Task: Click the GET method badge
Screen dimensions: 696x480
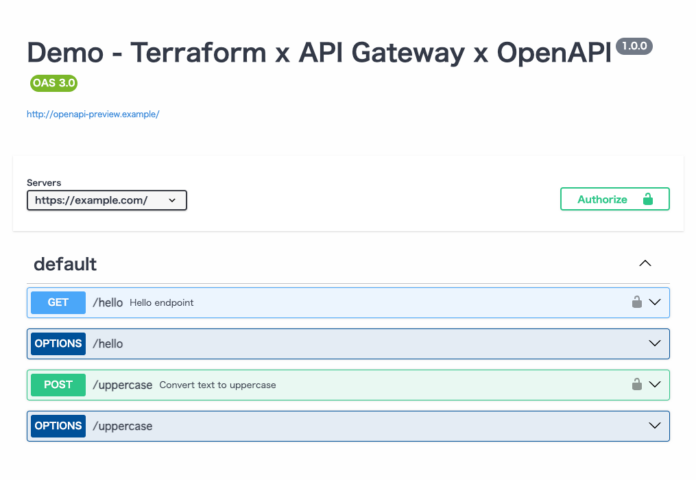Action: click(58, 302)
